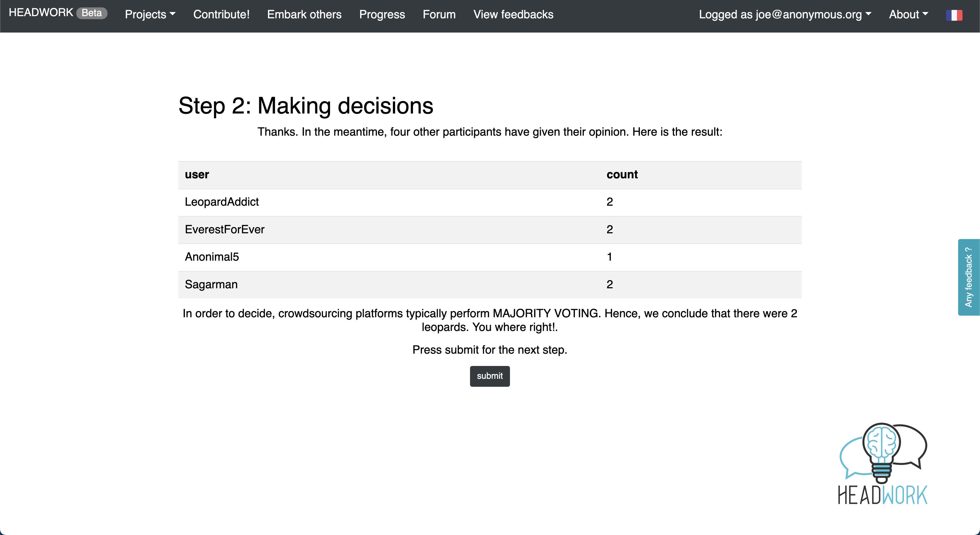Open the Projects dropdown menu
Viewport: 980px width, 535px height.
(x=150, y=14)
